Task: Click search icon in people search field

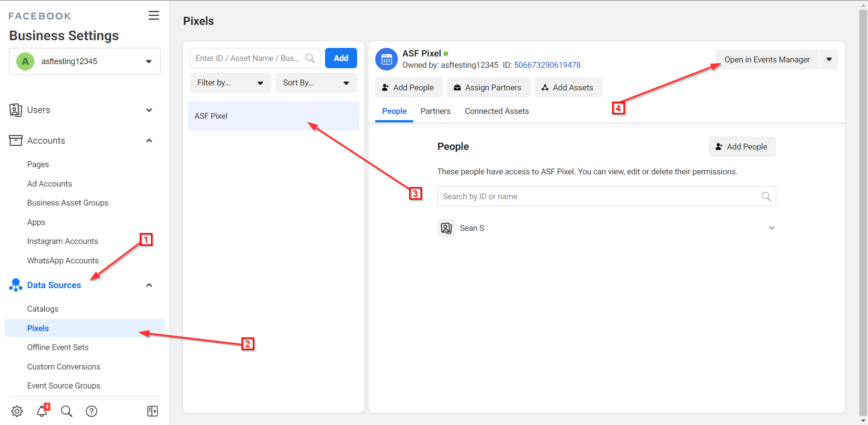Action: point(766,196)
